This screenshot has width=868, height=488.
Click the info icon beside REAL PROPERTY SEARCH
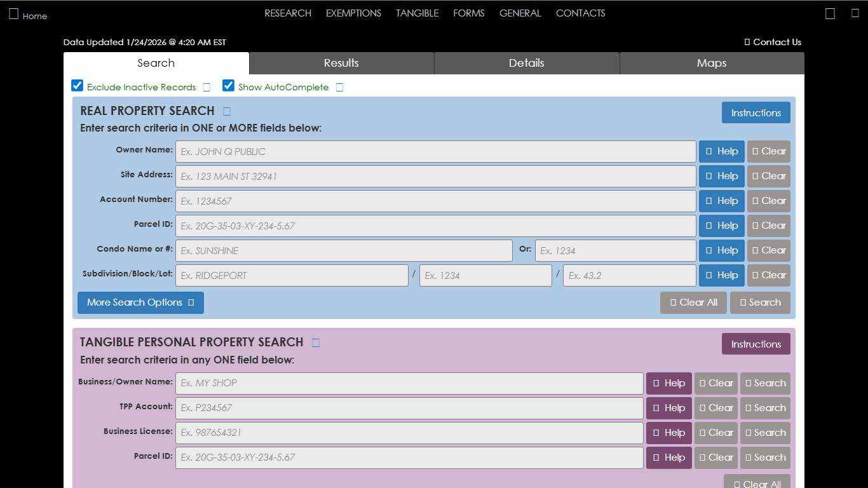[x=226, y=111]
